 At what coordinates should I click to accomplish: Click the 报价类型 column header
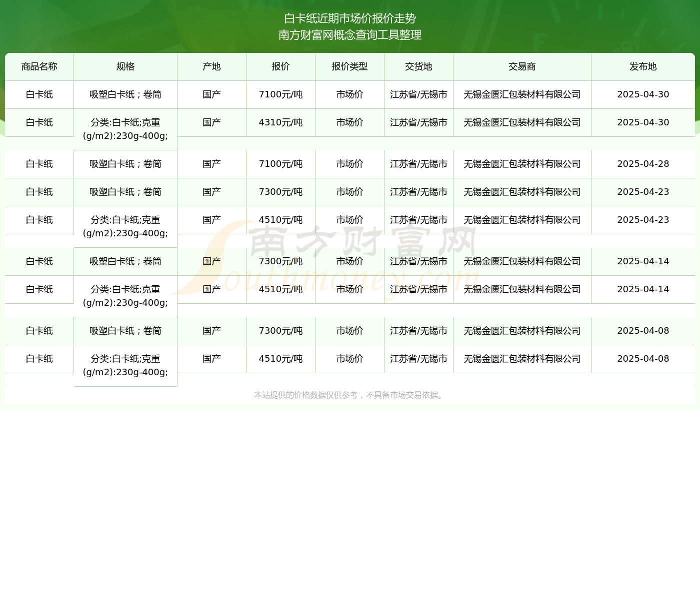point(349,66)
